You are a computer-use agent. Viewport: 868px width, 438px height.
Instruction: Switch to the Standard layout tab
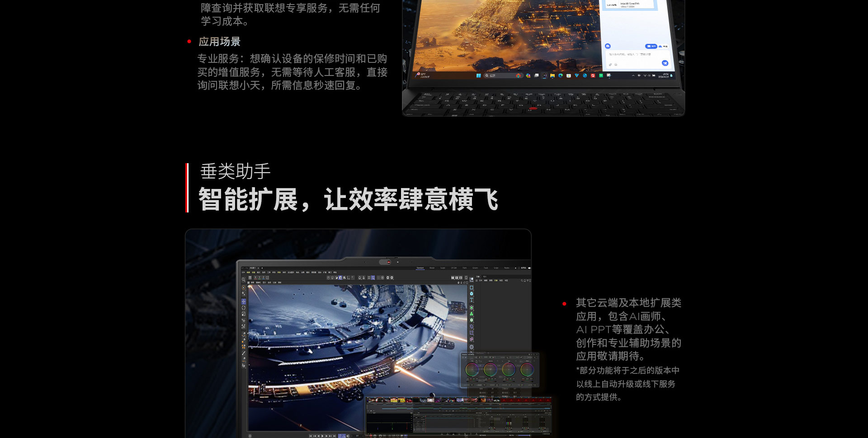pyautogui.click(x=420, y=268)
